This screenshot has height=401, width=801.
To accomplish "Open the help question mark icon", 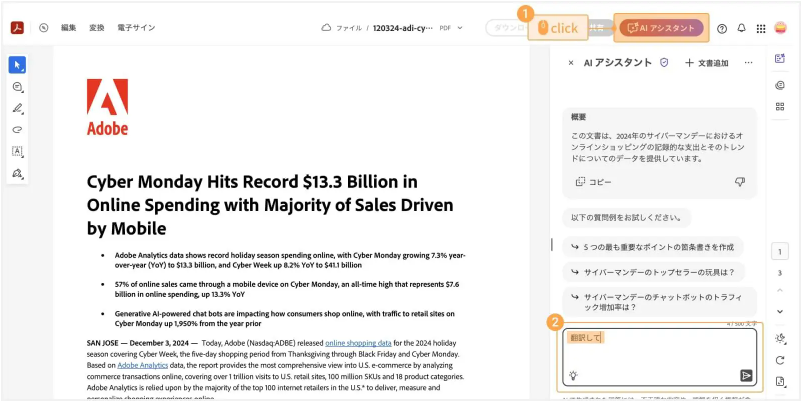I will click(722, 29).
